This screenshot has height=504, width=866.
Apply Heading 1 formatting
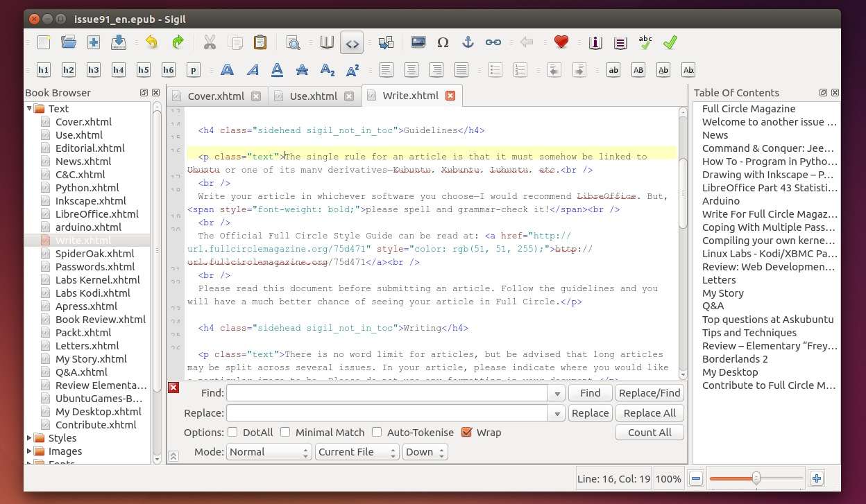pyautogui.click(x=43, y=69)
